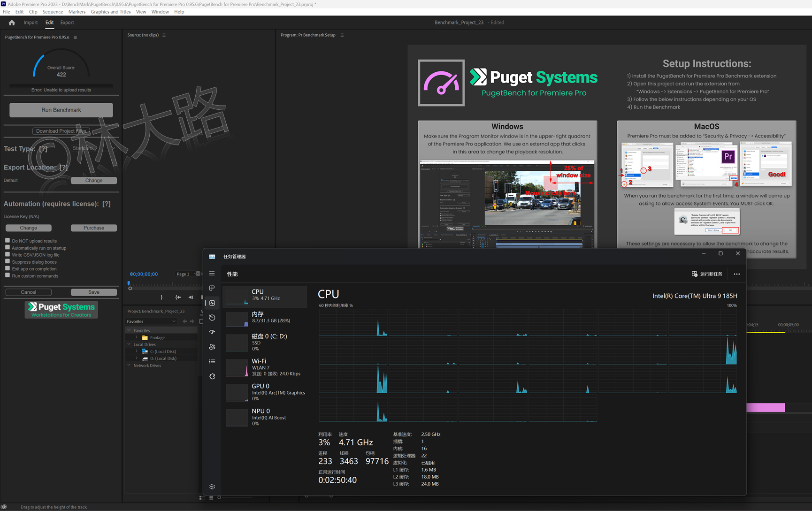The height and width of the screenshot is (511, 812).
Task: Click the Purchase license button
Action: pyautogui.click(x=94, y=228)
